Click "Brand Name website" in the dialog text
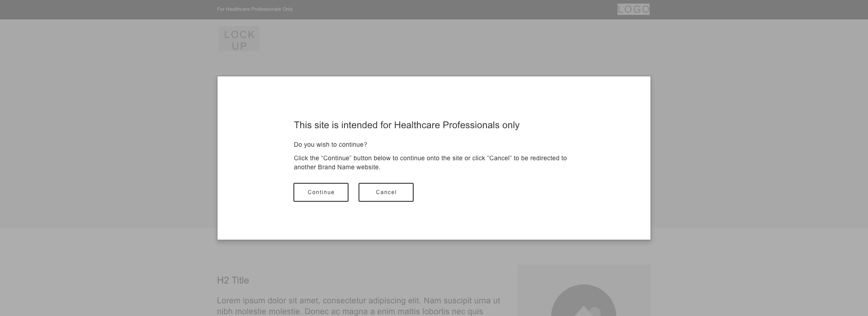 click(x=349, y=167)
